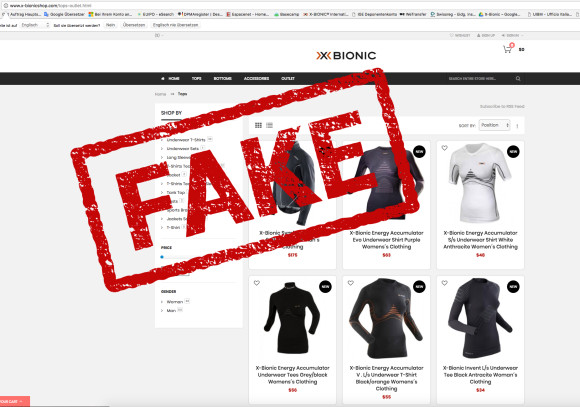The width and height of the screenshot is (580, 407).
Task: Add black/orange V T-Shirt product to wishlist
Action: [x=351, y=283]
